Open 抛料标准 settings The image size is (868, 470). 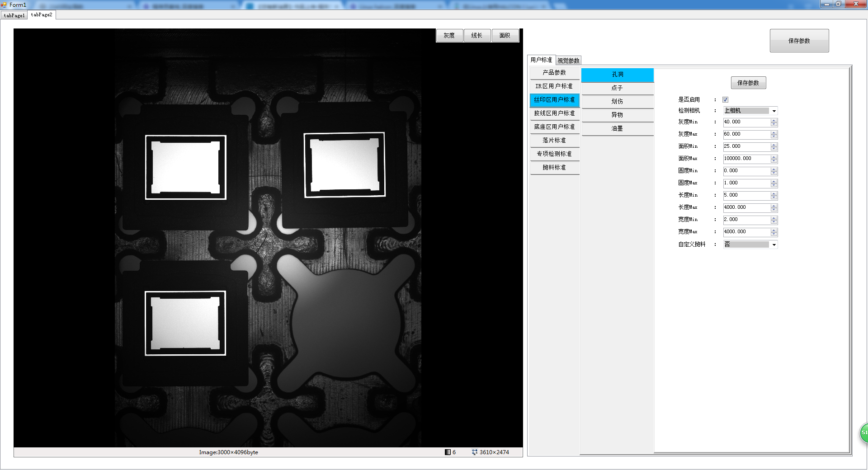pos(554,168)
